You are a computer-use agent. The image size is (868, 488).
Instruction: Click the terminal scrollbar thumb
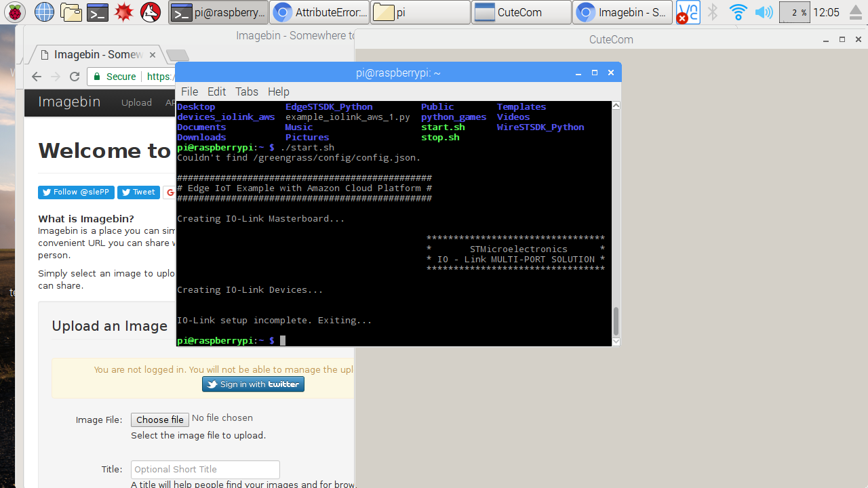tap(616, 321)
